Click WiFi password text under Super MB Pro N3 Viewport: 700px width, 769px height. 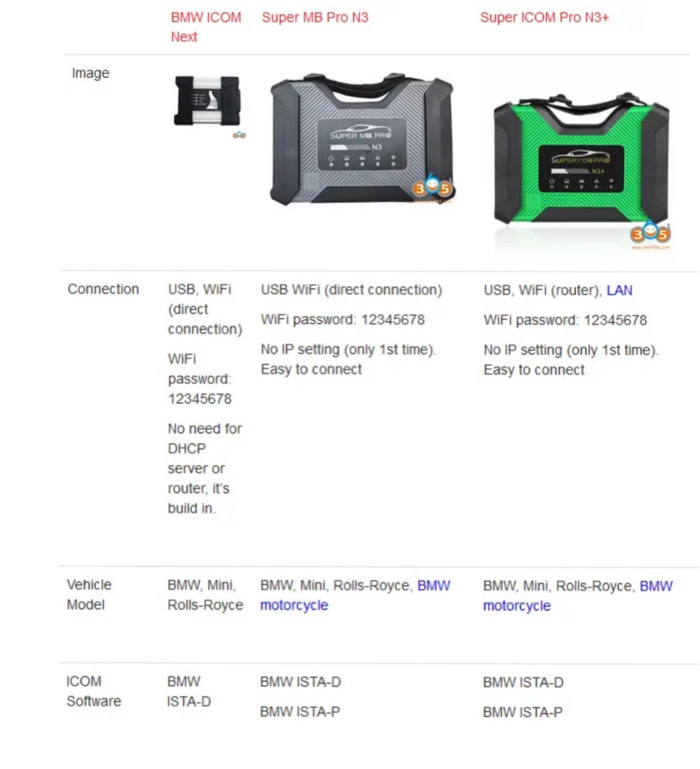click(343, 319)
